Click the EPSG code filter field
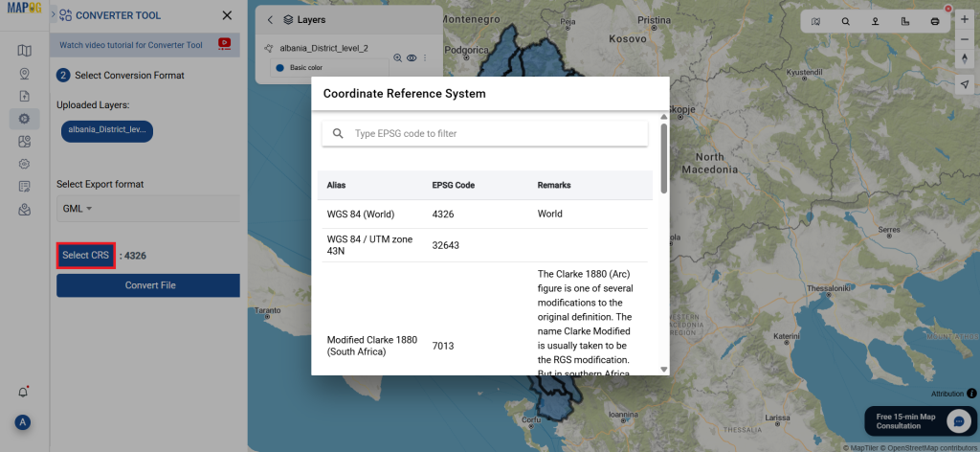Screen dimensions: 980x452 tap(484, 133)
